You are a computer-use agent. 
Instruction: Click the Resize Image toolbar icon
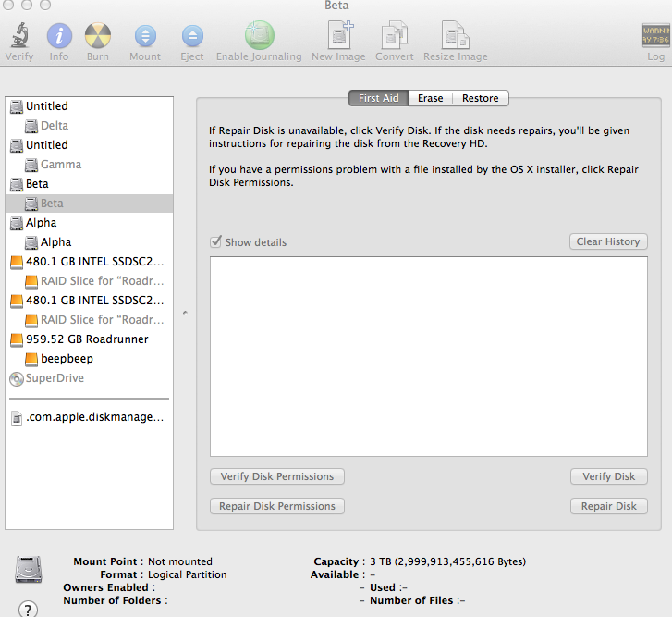click(x=455, y=35)
